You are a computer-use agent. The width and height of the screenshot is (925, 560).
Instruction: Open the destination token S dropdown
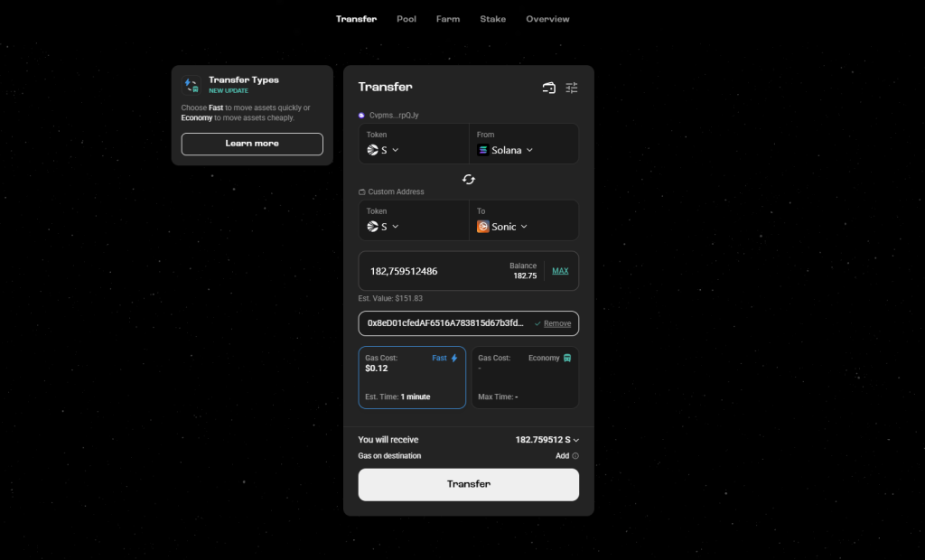383,227
